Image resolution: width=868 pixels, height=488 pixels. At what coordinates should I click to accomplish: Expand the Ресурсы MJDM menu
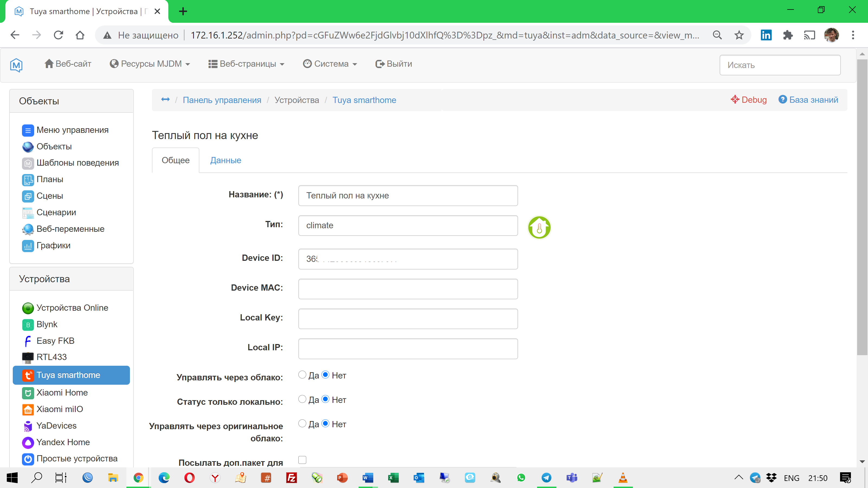(x=150, y=64)
